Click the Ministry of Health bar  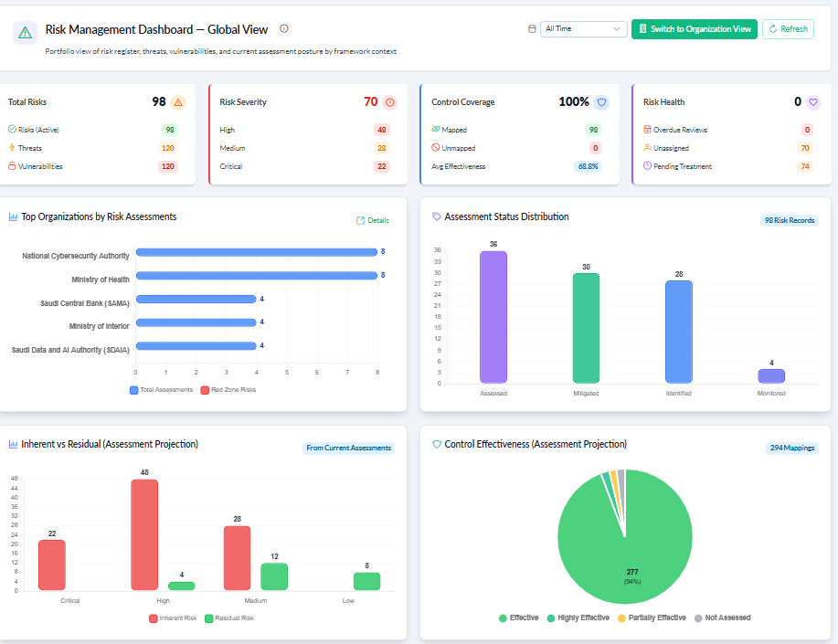click(257, 275)
